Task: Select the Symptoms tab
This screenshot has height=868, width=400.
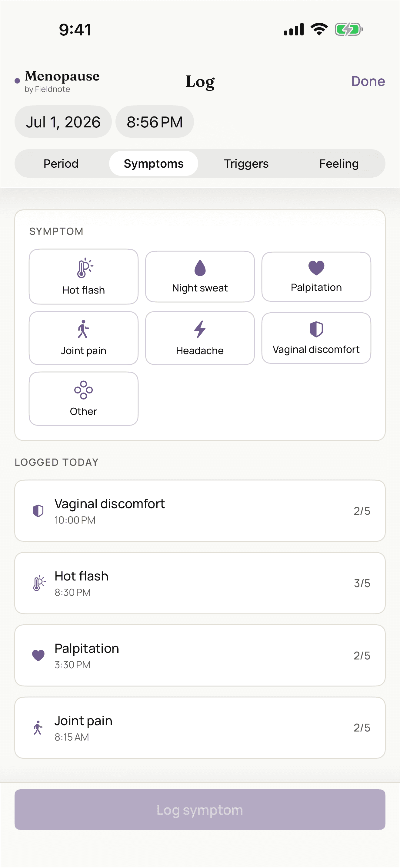Action: tap(154, 163)
